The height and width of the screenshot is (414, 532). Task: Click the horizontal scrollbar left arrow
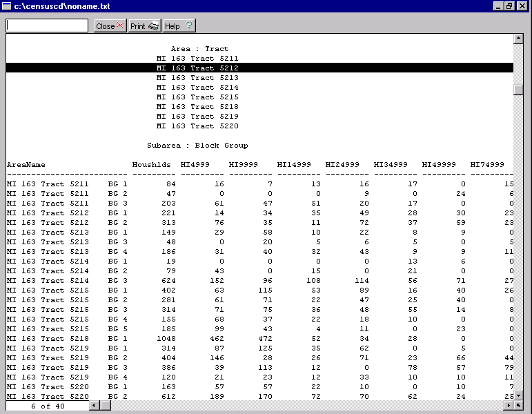point(95,406)
